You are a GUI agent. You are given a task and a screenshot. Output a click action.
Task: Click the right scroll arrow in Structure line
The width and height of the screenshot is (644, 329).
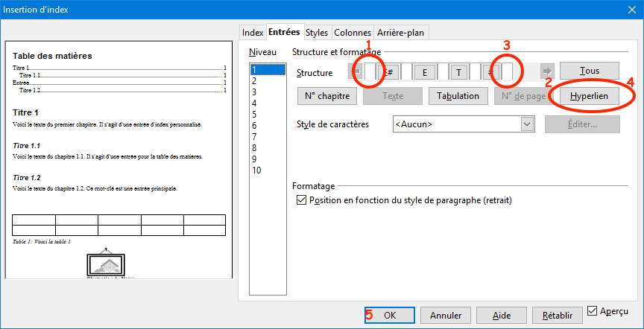pos(547,71)
